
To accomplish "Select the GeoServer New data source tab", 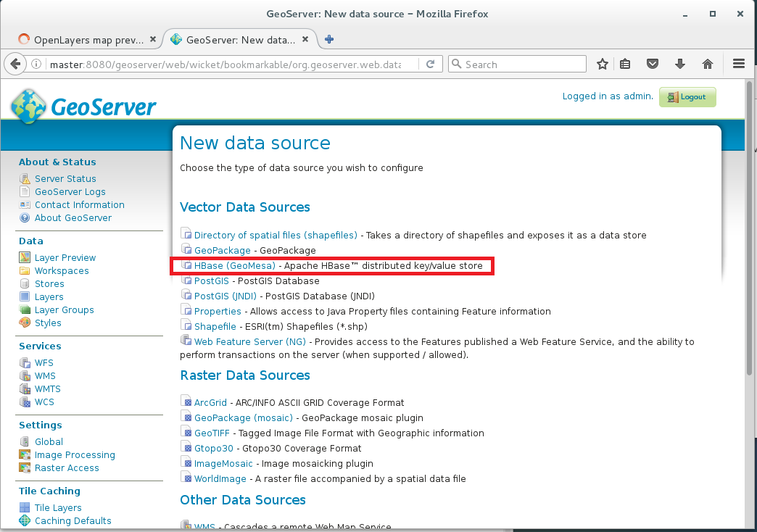I will pos(240,40).
